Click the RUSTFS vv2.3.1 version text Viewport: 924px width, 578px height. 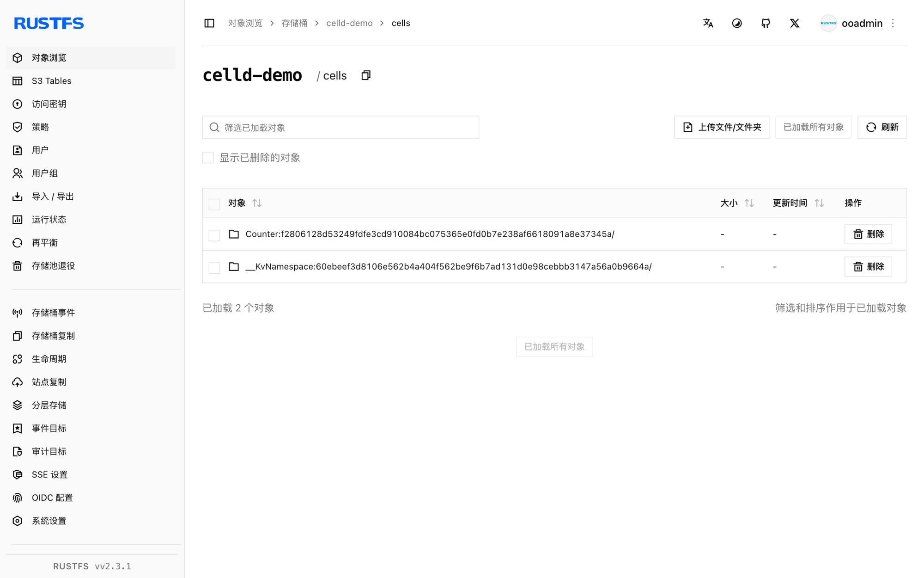[92, 566]
